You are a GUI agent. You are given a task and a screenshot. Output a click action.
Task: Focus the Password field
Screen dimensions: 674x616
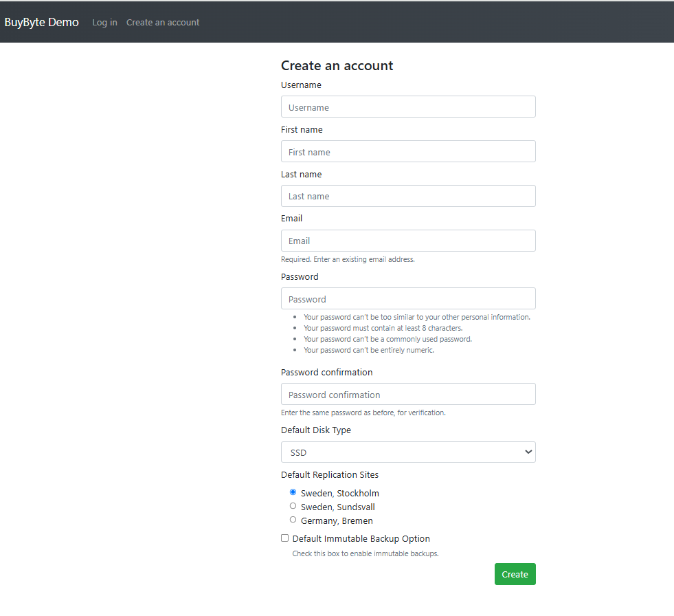pos(408,298)
